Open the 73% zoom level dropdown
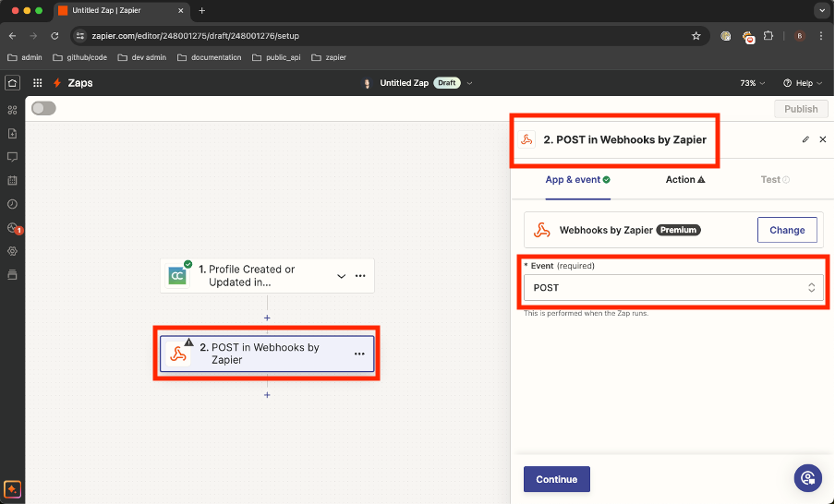Viewport: 835px width, 504px height. click(753, 83)
